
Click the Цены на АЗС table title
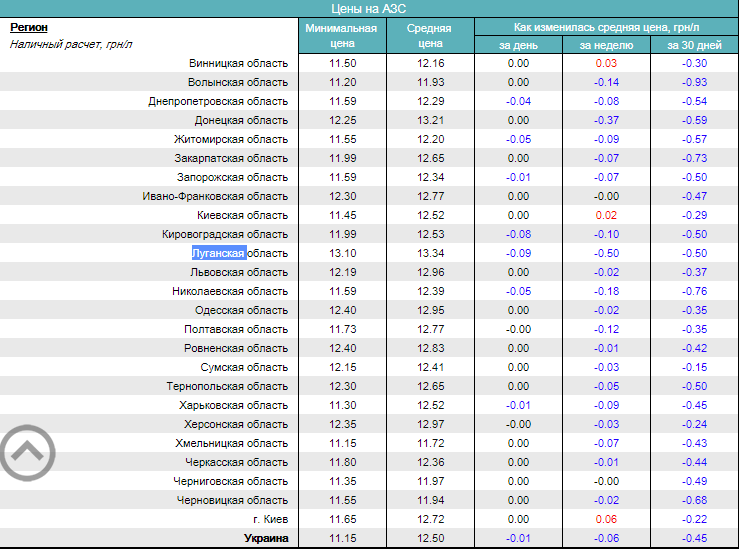click(x=369, y=8)
